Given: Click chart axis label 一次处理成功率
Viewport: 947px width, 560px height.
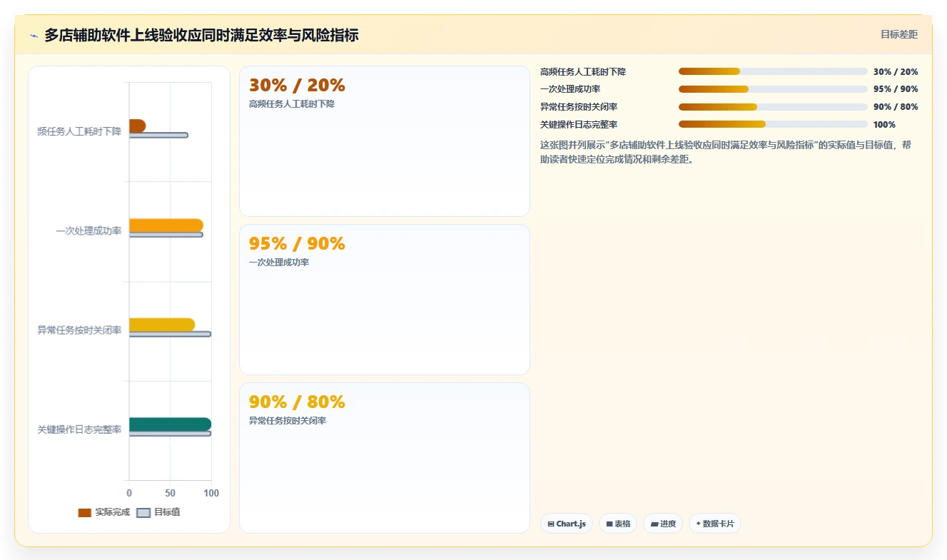Looking at the screenshot, I should click(x=88, y=231).
